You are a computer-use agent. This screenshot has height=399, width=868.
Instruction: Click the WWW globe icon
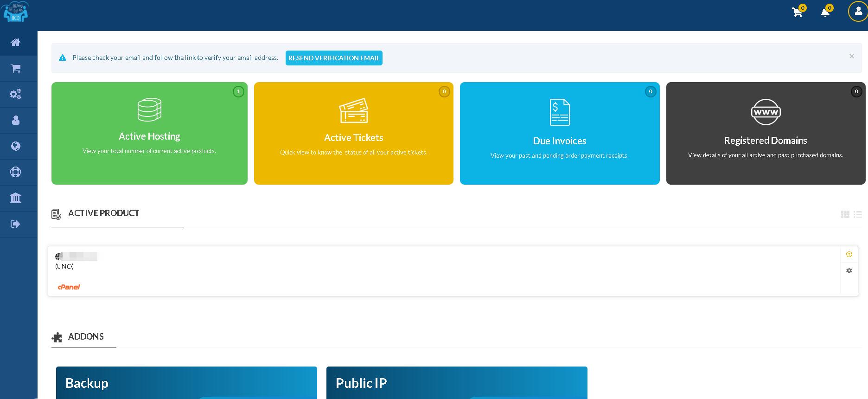click(x=766, y=112)
